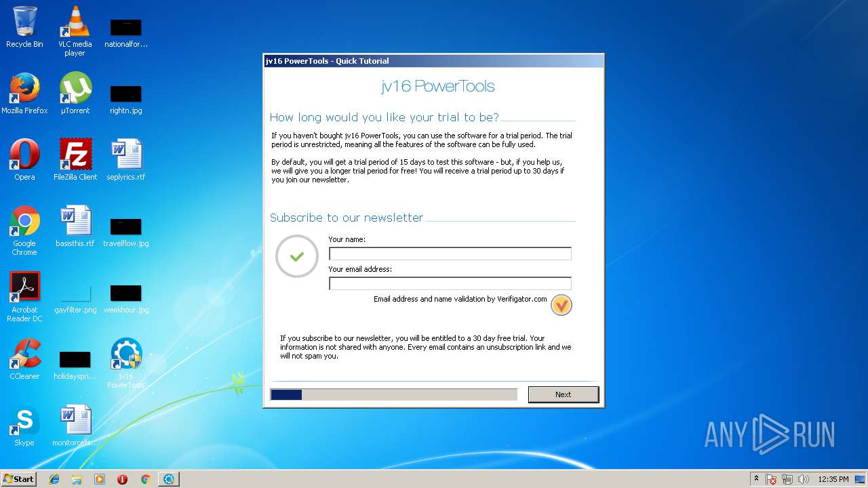Image resolution: width=868 pixels, height=488 pixels.
Task: Open Internet Explorer from taskbar
Action: tap(54, 479)
